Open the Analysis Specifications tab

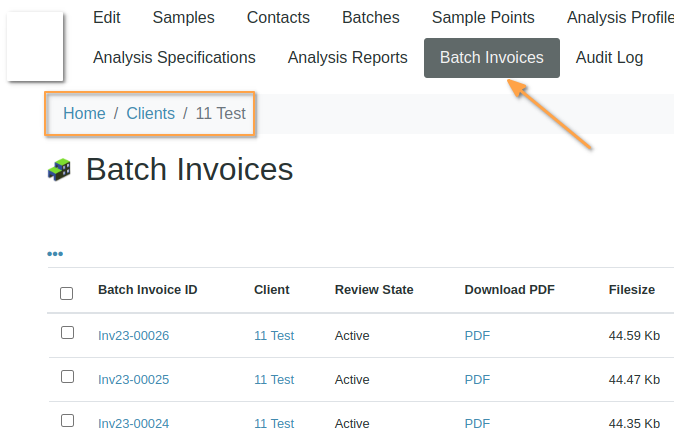click(174, 57)
